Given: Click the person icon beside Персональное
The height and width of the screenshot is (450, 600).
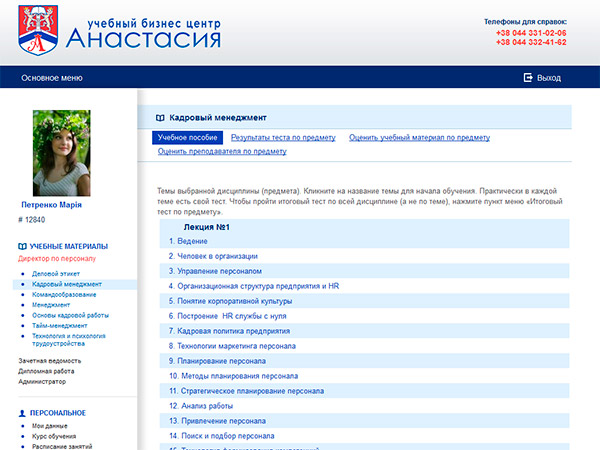Looking at the screenshot, I should pos(22,413).
